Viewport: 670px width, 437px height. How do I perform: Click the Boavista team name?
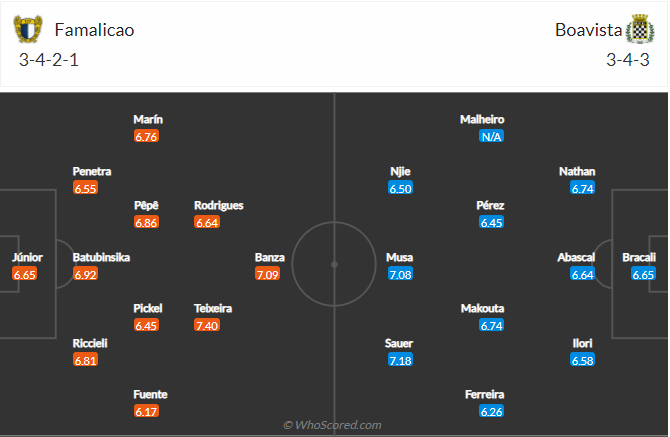click(x=587, y=30)
